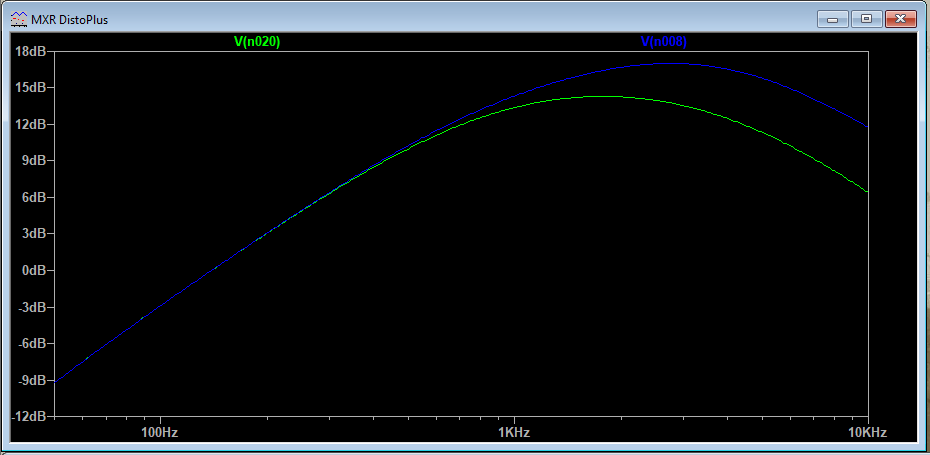Click the 0dB axis label
This screenshot has width=930, height=455.
pyautogui.click(x=33, y=271)
